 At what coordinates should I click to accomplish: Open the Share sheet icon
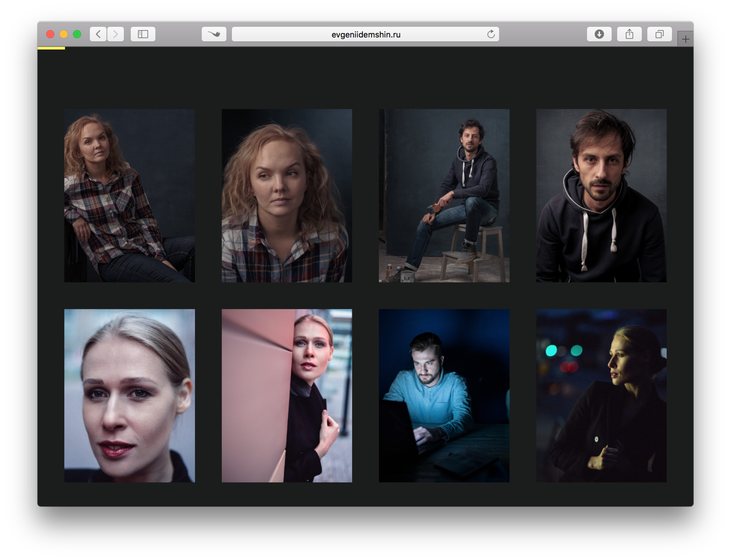coord(629,34)
